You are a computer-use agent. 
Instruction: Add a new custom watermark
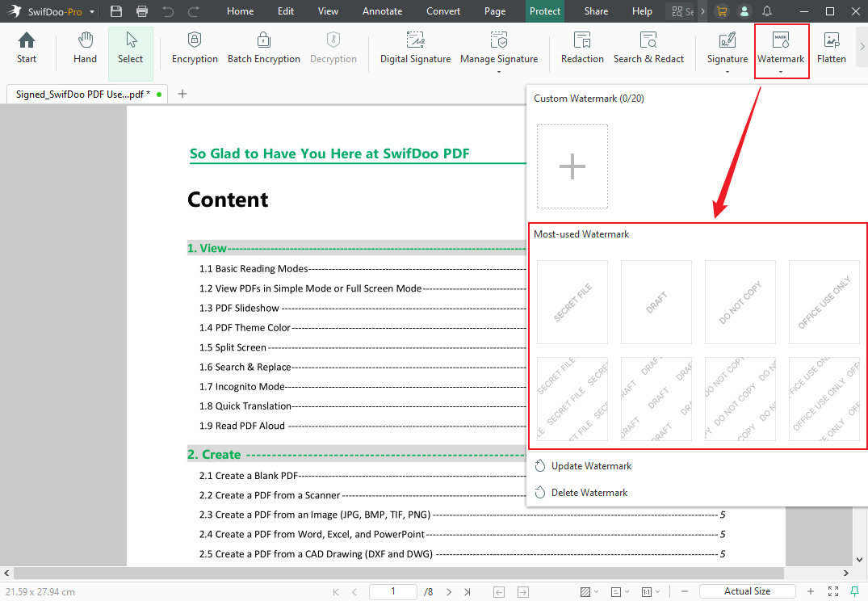[572, 166]
